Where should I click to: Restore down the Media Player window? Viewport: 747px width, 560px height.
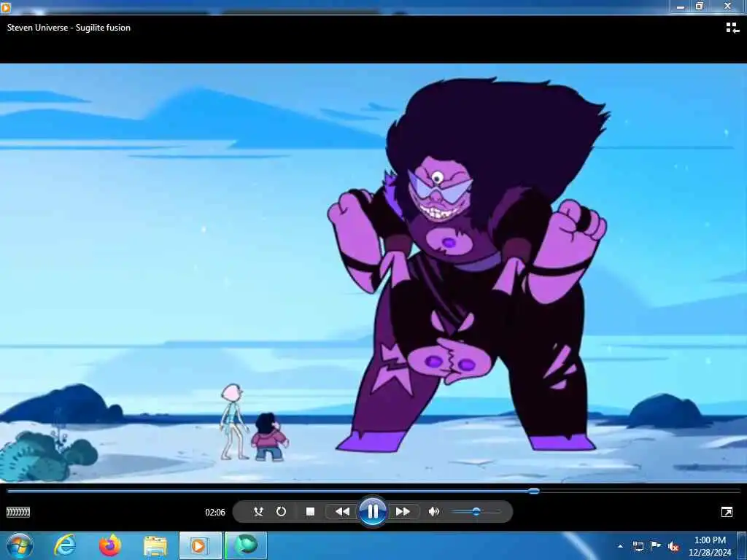tap(700, 7)
